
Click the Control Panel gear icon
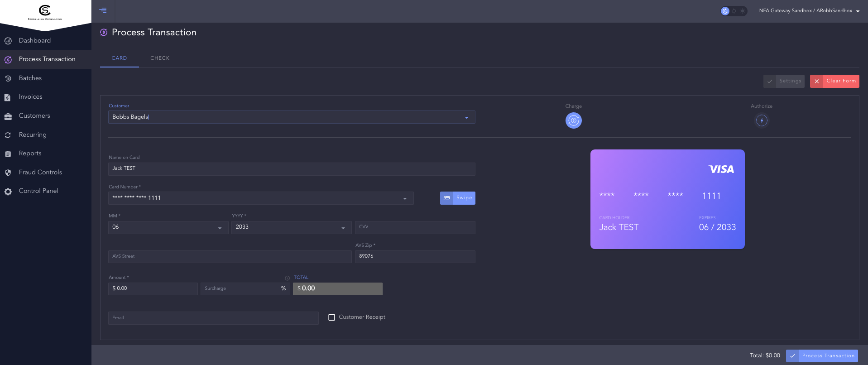[x=8, y=192]
